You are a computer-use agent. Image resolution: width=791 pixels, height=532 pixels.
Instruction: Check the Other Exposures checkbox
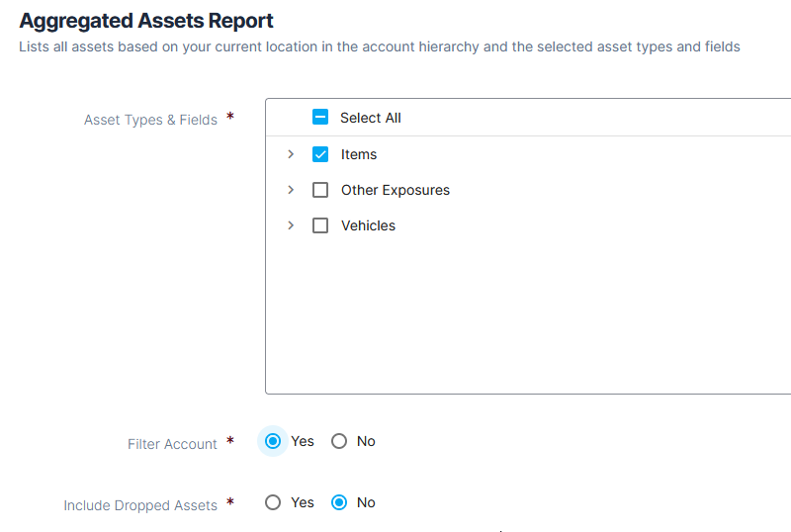319,190
